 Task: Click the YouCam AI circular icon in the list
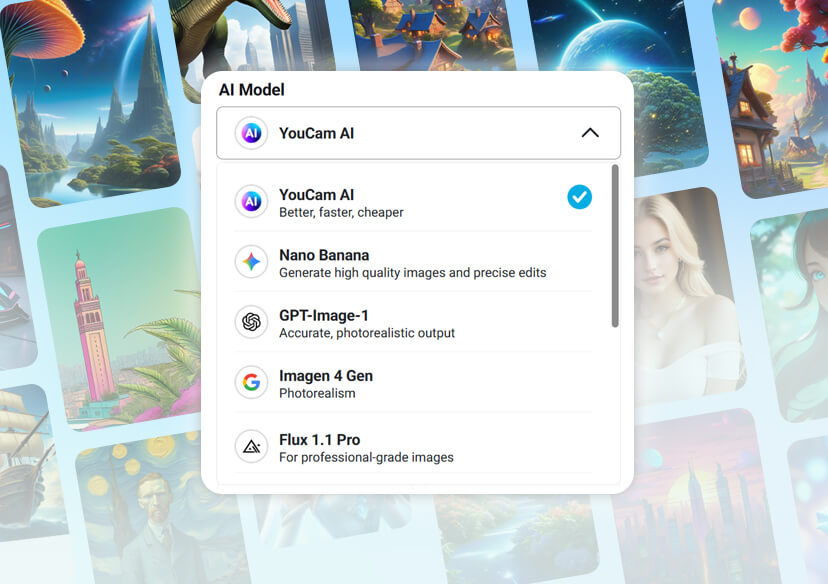click(251, 202)
